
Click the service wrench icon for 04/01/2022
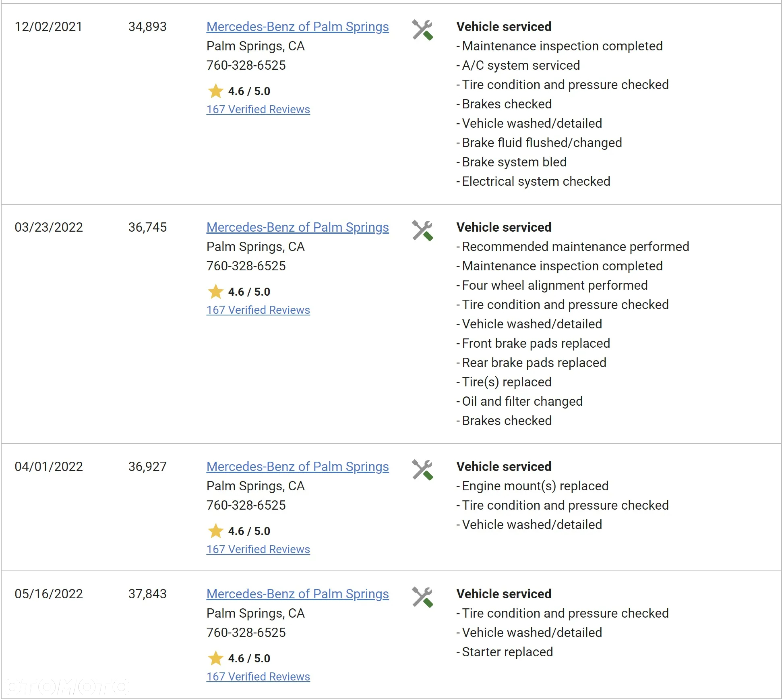tap(422, 470)
